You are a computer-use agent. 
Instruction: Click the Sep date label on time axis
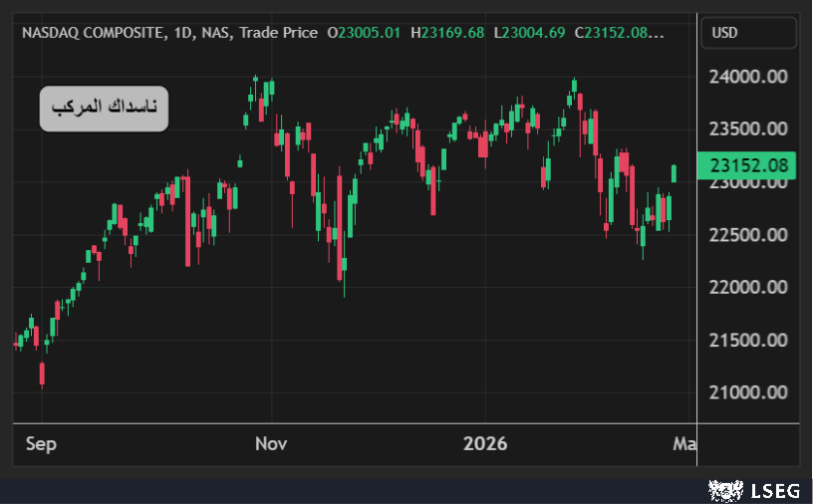(x=41, y=443)
